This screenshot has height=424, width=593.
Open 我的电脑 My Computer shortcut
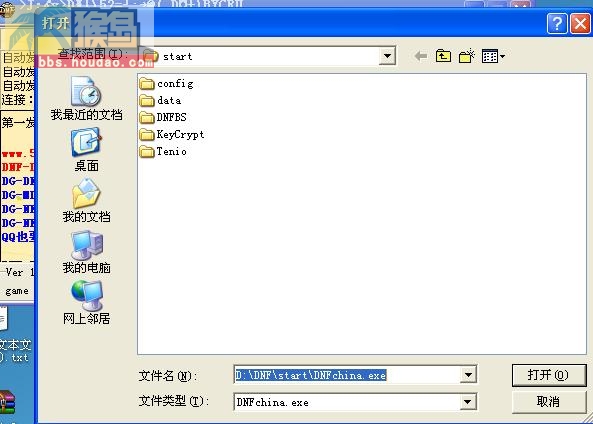pos(87,252)
